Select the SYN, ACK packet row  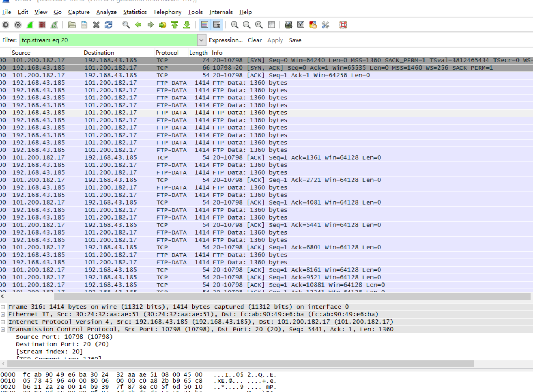coord(266,68)
